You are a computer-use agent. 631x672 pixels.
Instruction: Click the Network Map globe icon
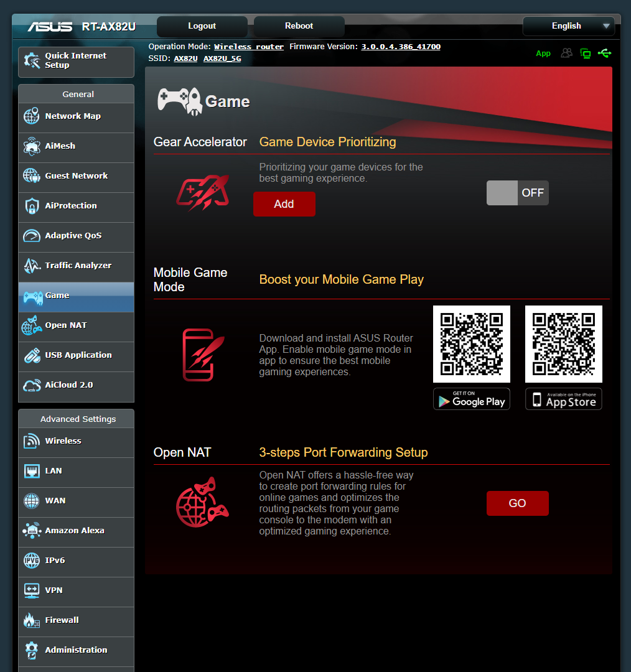(32, 116)
